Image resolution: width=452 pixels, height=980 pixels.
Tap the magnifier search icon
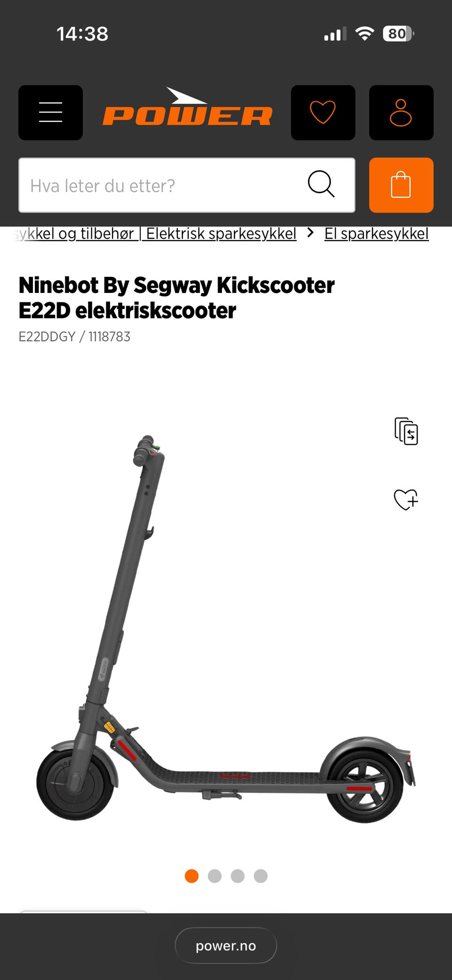click(321, 184)
